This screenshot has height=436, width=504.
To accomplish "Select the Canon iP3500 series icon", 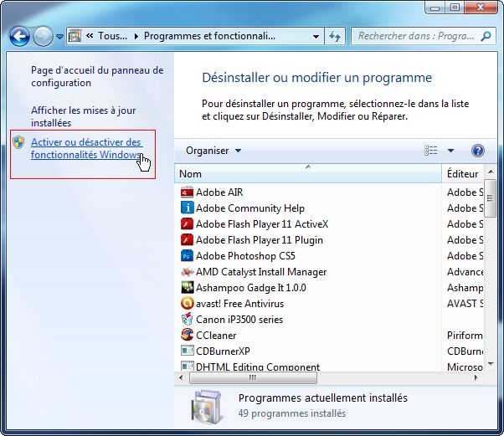I will click(187, 320).
